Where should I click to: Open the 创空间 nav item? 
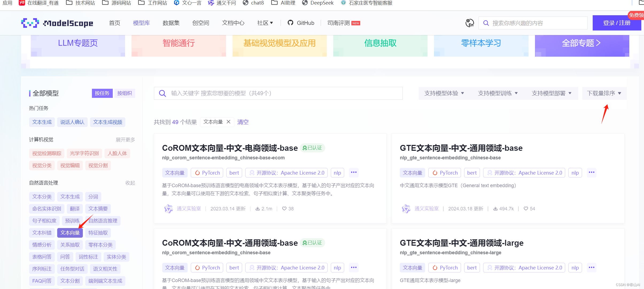coord(201,23)
